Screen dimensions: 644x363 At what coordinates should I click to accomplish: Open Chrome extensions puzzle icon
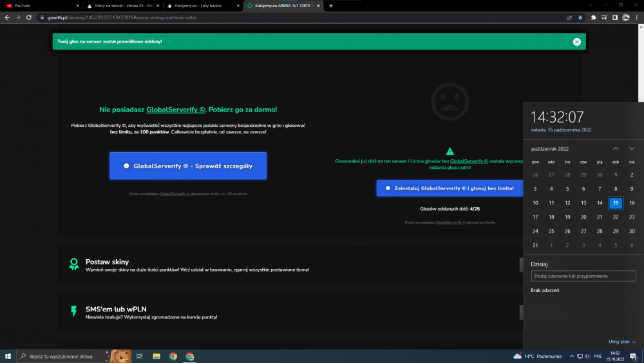(594, 17)
